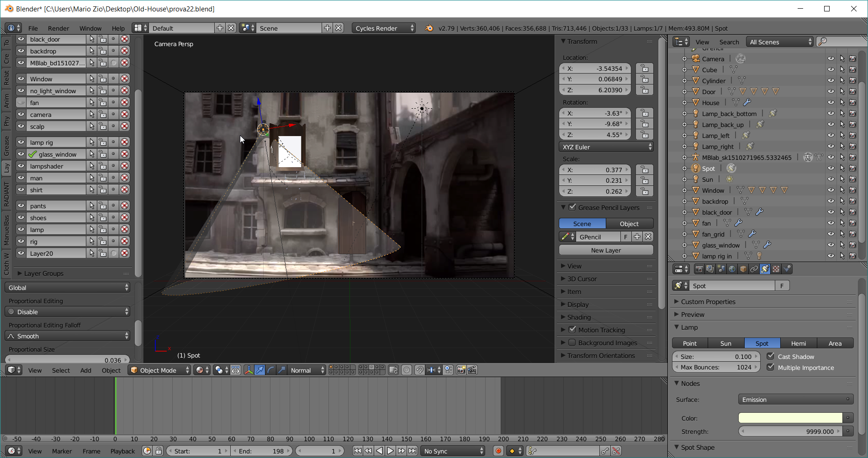Toggle renderability of Spot in outliner

tap(852, 168)
